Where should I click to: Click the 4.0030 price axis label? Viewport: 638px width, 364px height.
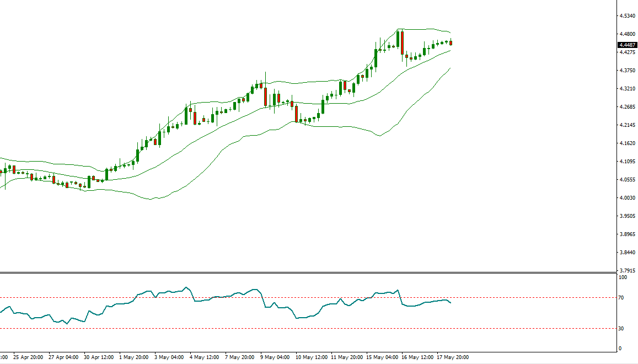tap(626, 198)
